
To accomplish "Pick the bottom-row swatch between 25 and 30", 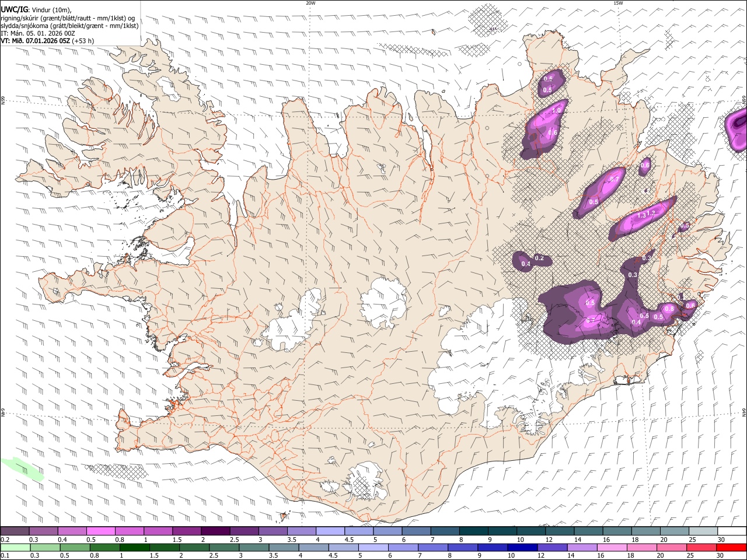I will coord(700,548).
